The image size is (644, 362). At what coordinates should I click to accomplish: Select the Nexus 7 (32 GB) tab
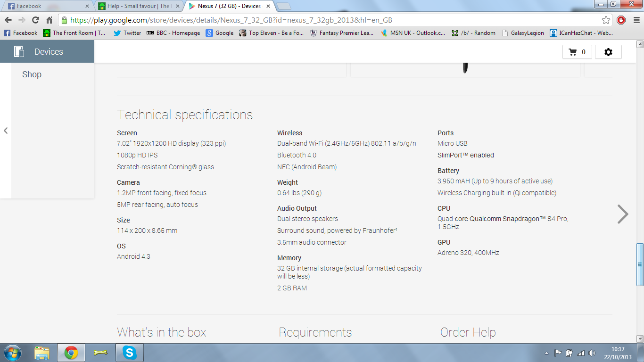click(x=228, y=6)
